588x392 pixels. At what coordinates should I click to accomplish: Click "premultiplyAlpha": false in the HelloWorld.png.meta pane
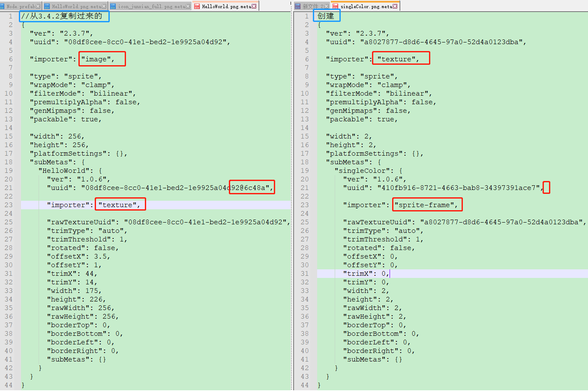point(85,102)
